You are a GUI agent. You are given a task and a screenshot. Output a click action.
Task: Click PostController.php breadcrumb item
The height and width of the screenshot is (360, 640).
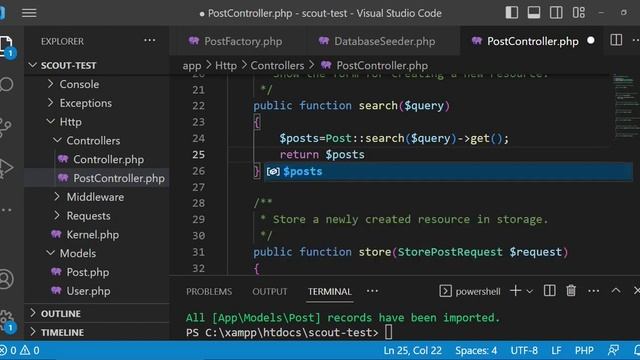pyautogui.click(x=374, y=65)
